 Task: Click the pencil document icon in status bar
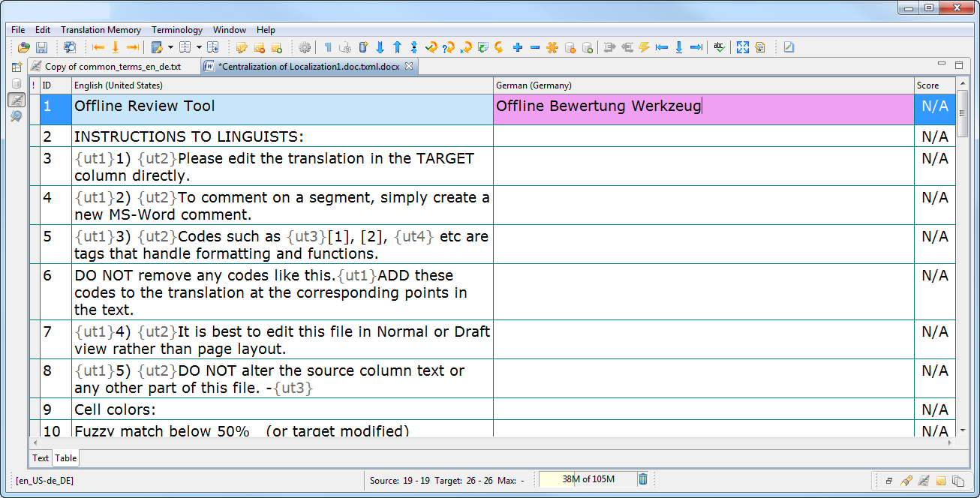click(x=924, y=481)
